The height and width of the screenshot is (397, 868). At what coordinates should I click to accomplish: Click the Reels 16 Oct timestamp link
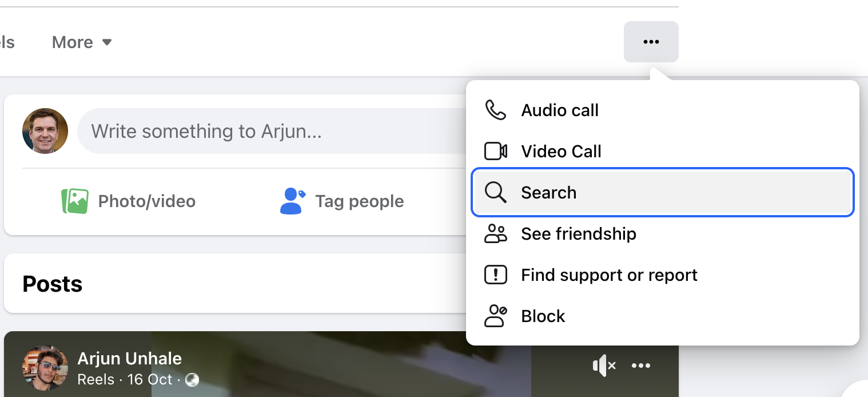(125, 379)
